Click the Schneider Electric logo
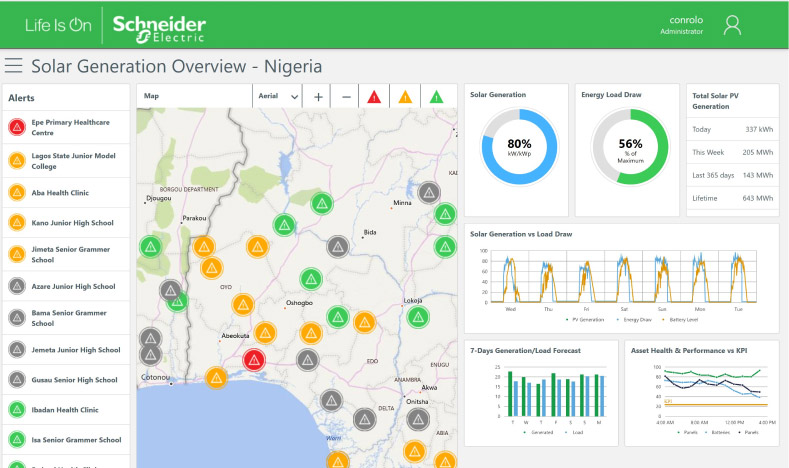Viewport: 789px width, 468px height. point(158,27)
